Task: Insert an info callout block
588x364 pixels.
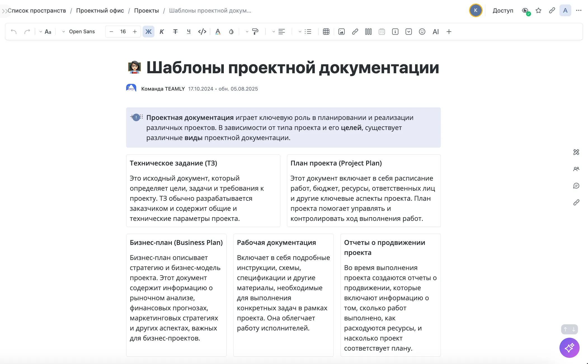Action: tap(395, 32)
